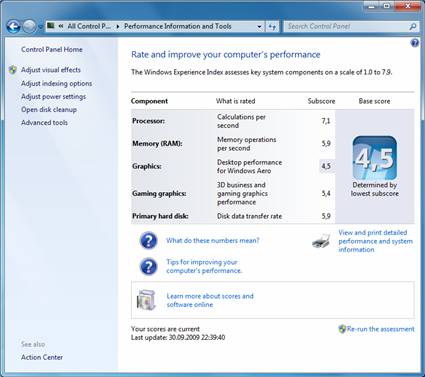Expand the arrow after All Control P... breadcrumb

click(x=118, y=26)
